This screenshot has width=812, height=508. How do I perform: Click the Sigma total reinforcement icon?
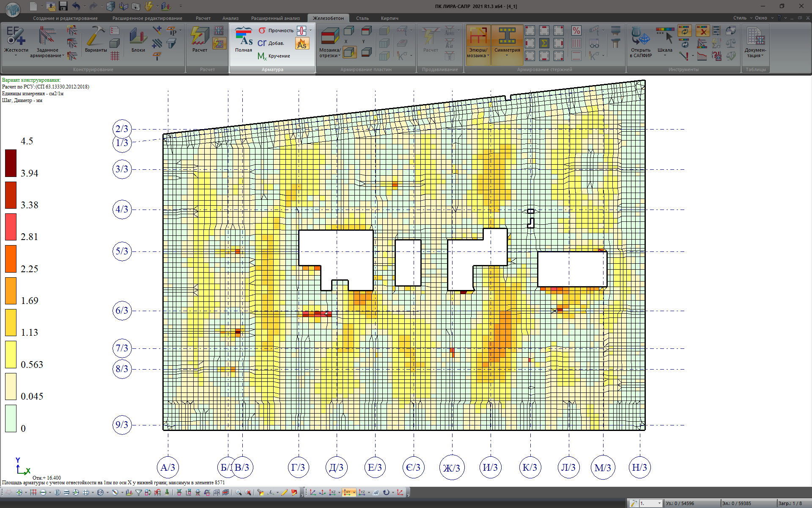coord(544,43)
